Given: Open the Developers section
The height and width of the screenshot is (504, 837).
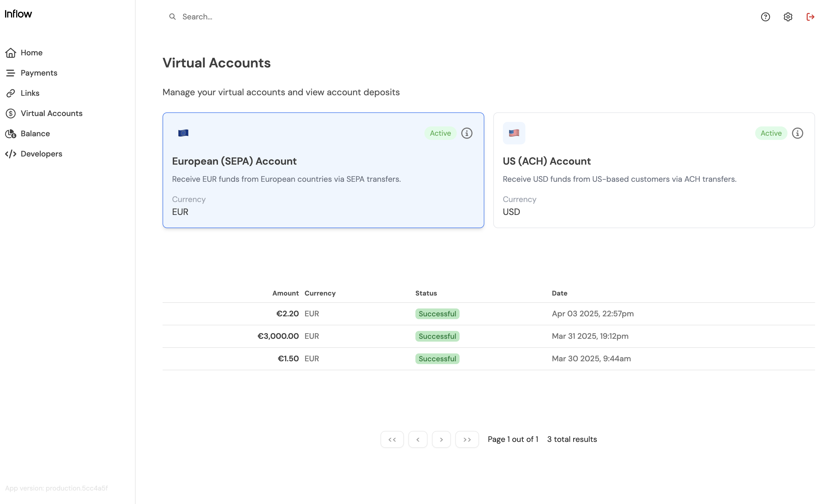Looking at the screenshot, I should (41, 154).
